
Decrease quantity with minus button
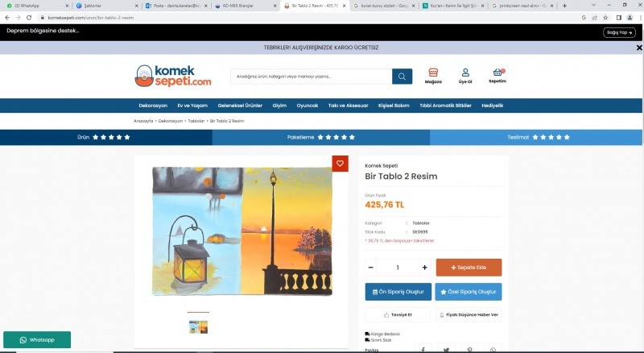pos(371,268)
